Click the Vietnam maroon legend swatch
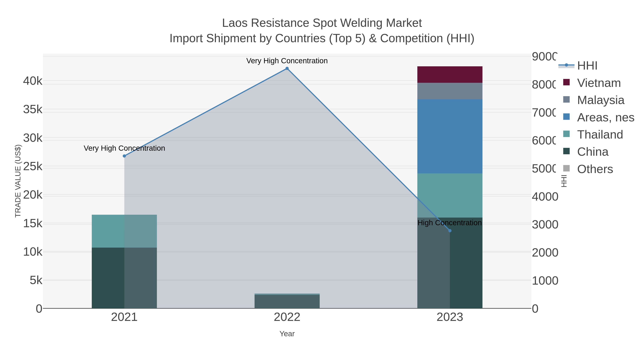Screen dimensions: 644x362 566,82
